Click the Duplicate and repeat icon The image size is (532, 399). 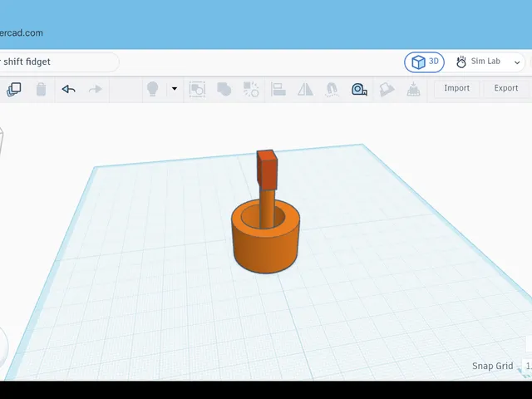pyautogui.click(x=14, y=89)
